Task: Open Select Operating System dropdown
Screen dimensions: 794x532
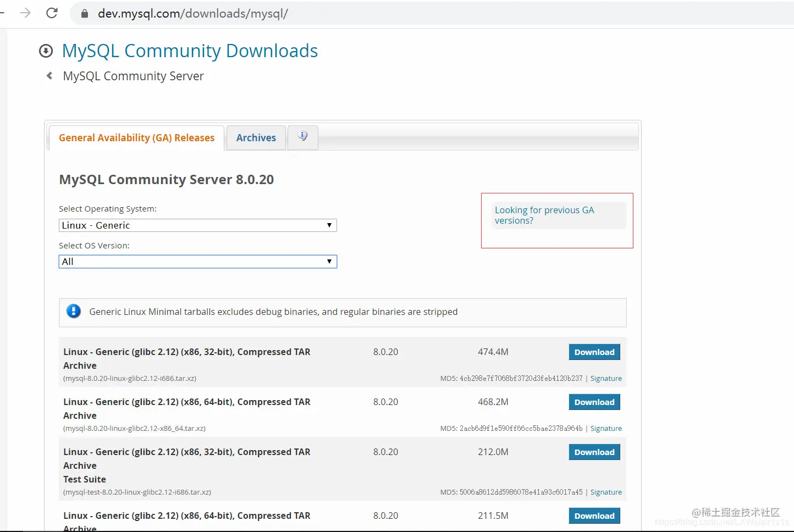Action: click(198, 225)
